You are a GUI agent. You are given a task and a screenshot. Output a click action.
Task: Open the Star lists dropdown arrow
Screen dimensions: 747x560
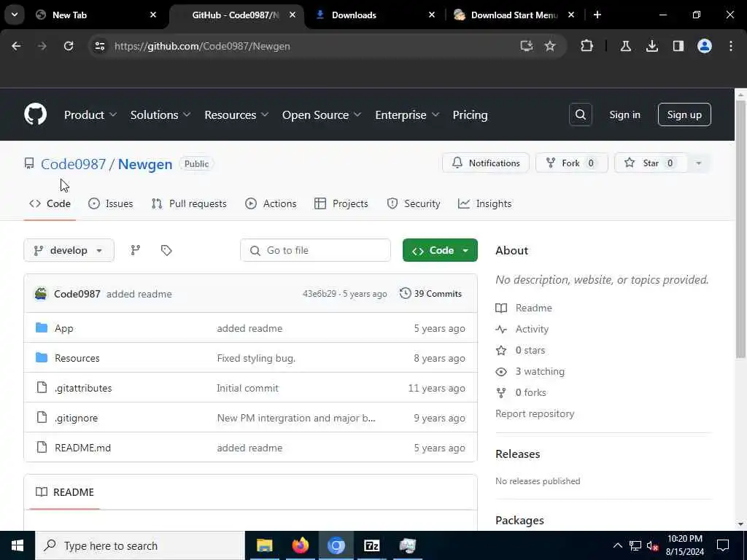click(x=698, y=163)
